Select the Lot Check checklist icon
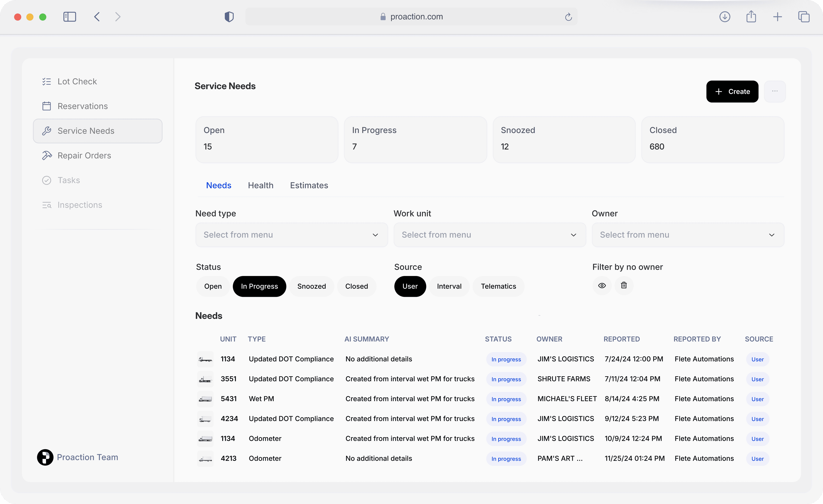 tap(47, 81)
